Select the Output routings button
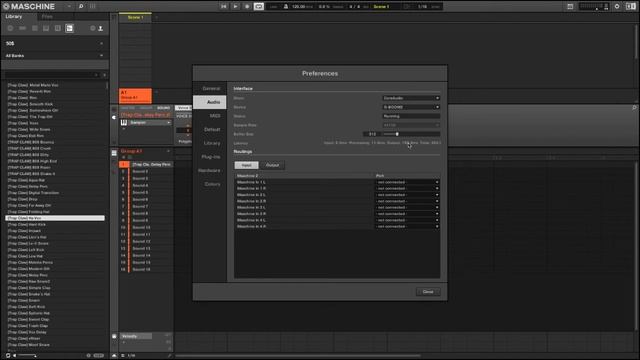Screen dimensions: 640x360 (272, 165)
